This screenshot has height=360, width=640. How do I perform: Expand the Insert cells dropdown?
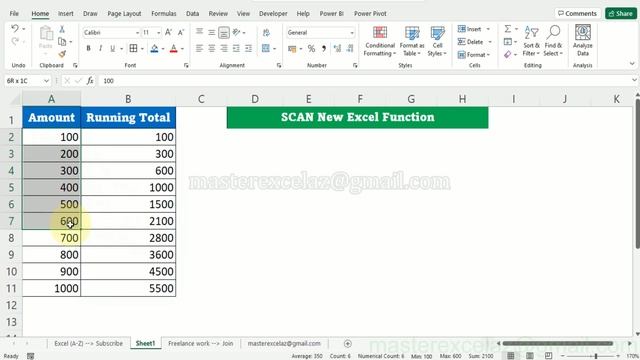pyautogui.click(x=488, y=29)
